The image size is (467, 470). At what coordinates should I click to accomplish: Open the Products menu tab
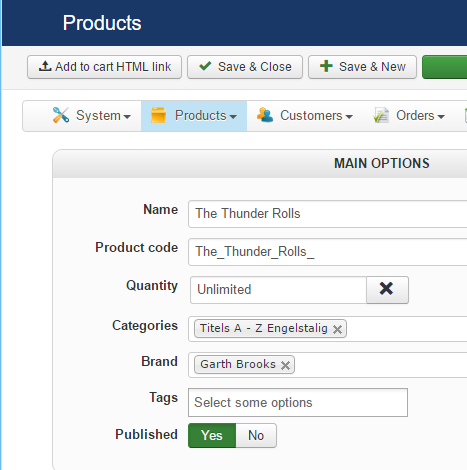click(x=194, y=116)
